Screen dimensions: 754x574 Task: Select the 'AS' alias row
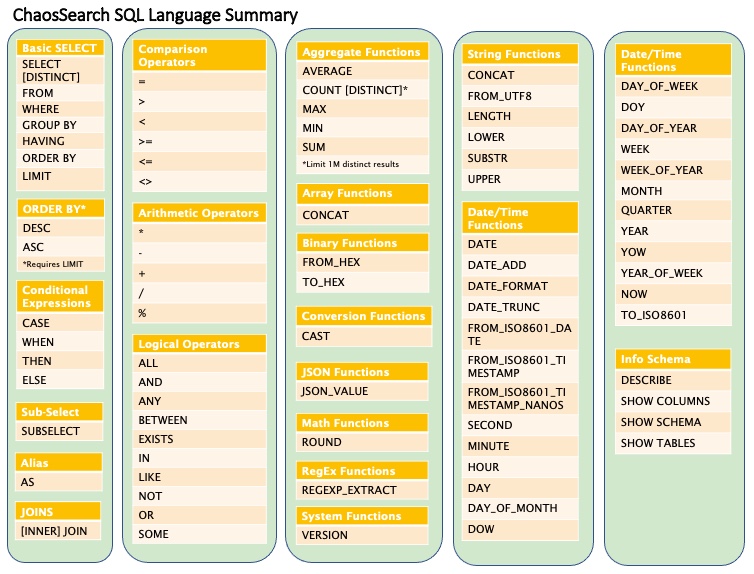coord(59,482)
